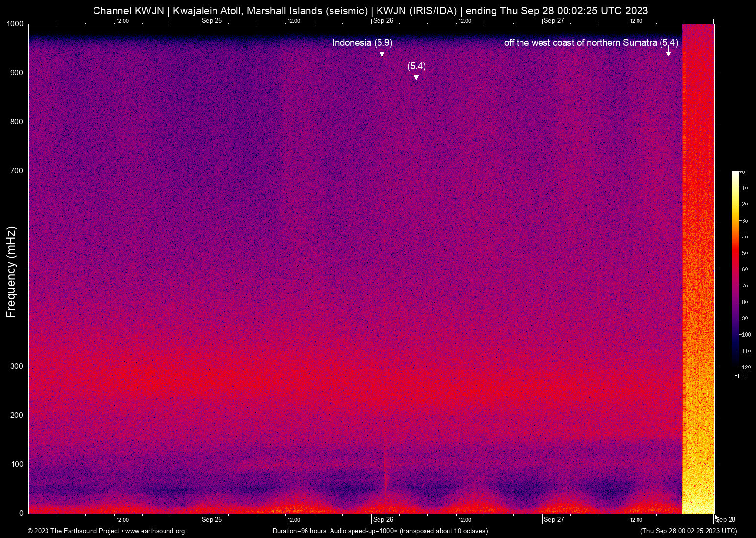Click the "(Thu Sep 28 00:02:25 2023 UTC)" footer timestamp
This screenshot has height=538, width=756.
click(688, 531)
